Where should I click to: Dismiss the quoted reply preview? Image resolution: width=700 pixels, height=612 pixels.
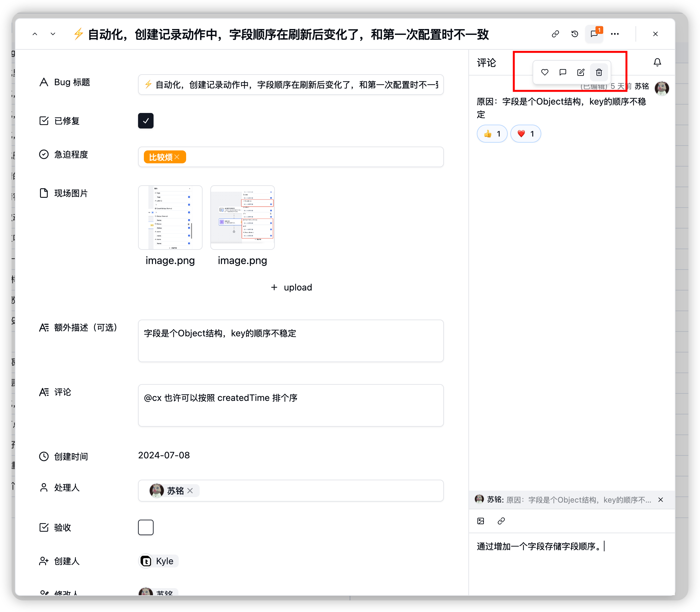[661, 500]
